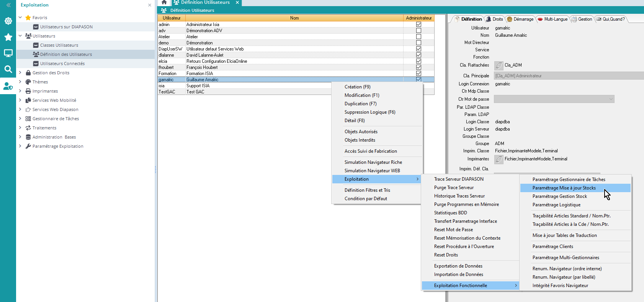Image resolution: width=644 pixels, height=302 pixels.
Task: Toggle Administrateur checkbox for admin user
Action: 418,24
